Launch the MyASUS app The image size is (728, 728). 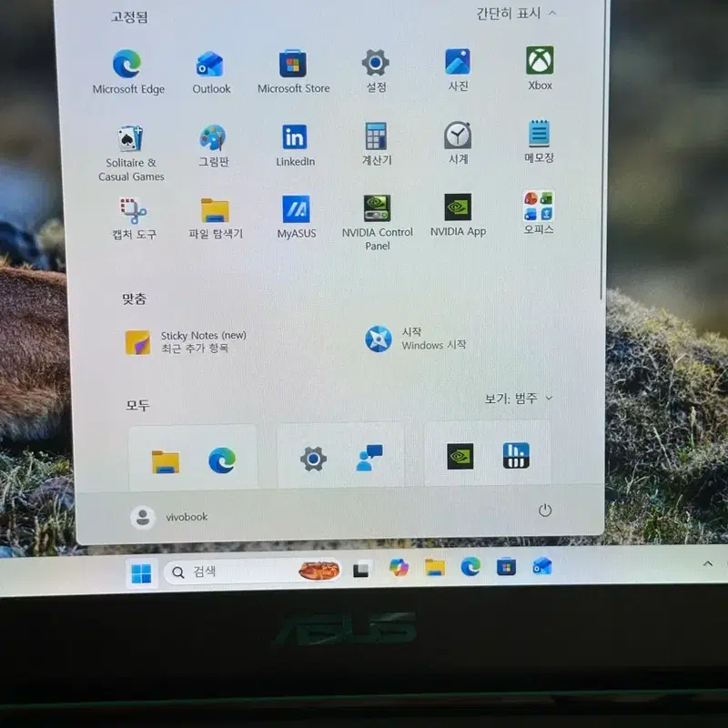pyautogui.click(x=297, y=217)
